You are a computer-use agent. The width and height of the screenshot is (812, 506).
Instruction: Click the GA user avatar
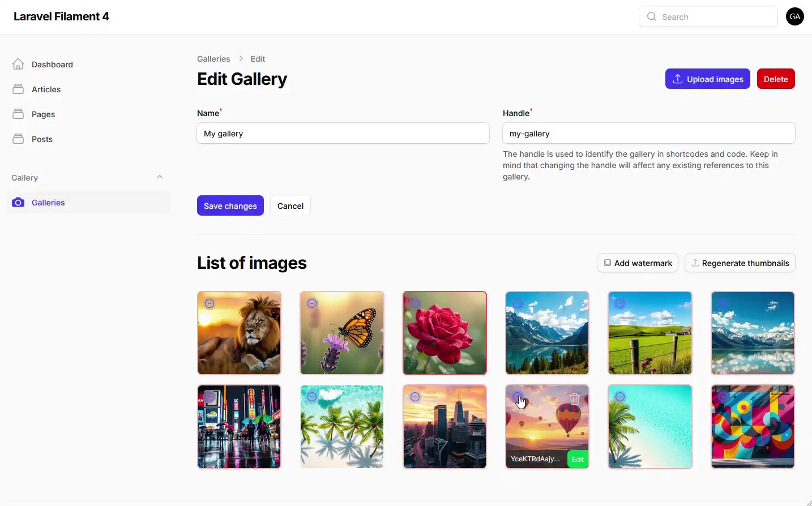(794, 16)
